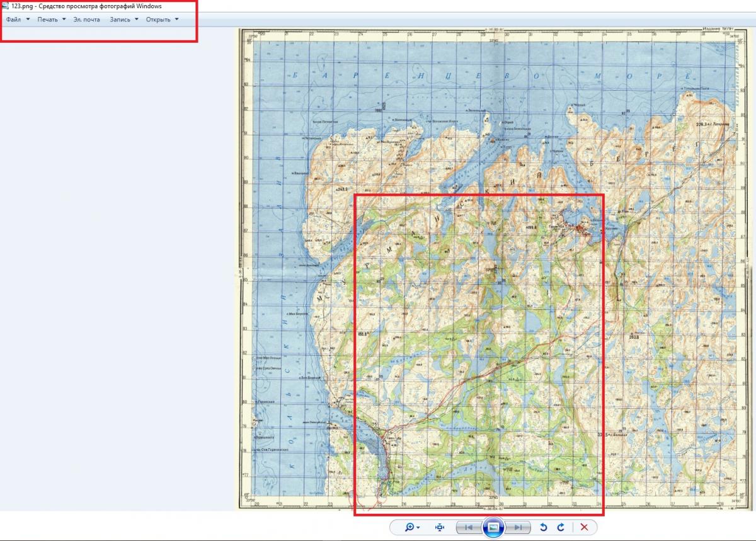Click the zoom magnifier icon

click(410, 527)
